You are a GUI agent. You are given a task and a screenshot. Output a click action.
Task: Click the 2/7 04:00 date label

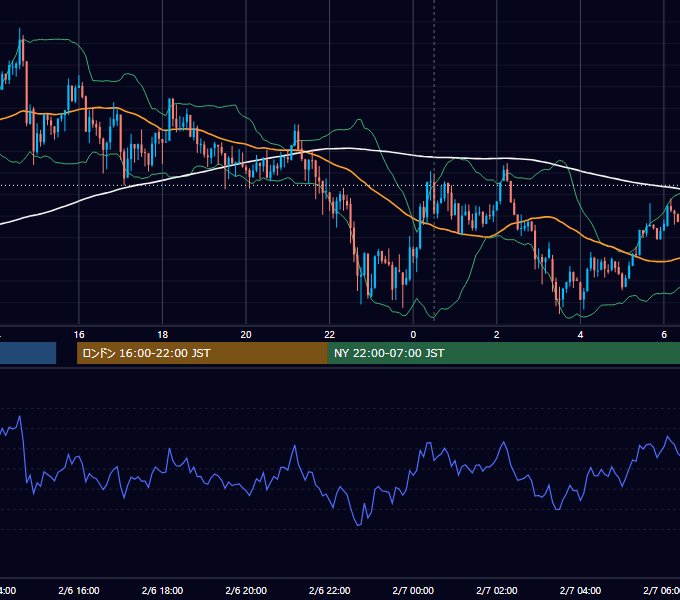580,590
